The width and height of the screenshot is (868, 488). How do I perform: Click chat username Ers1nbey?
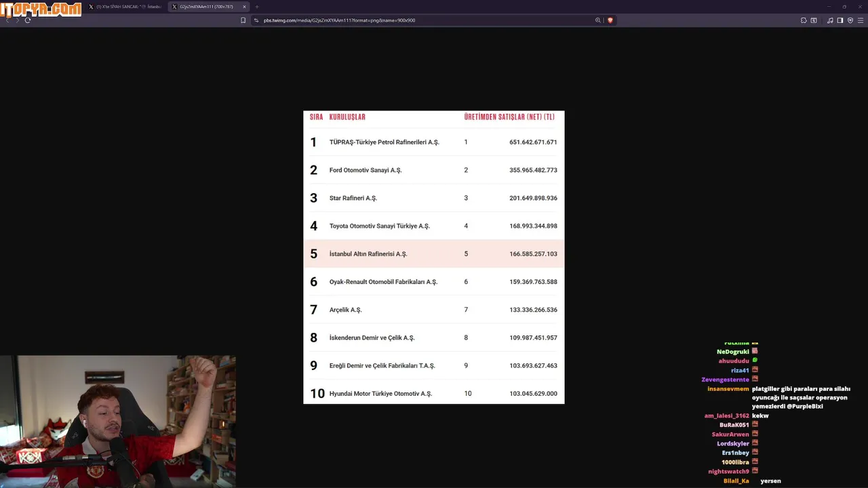click(736, 453)
